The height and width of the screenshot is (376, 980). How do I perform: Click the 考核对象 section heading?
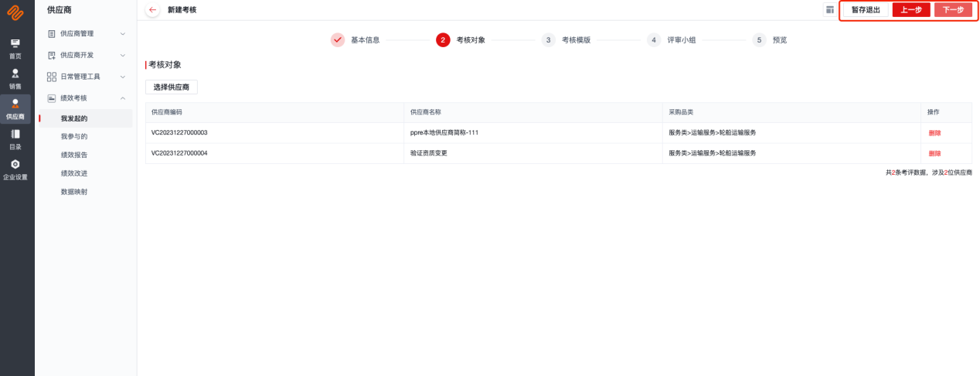pyautogui.click(x=165, y=65)
